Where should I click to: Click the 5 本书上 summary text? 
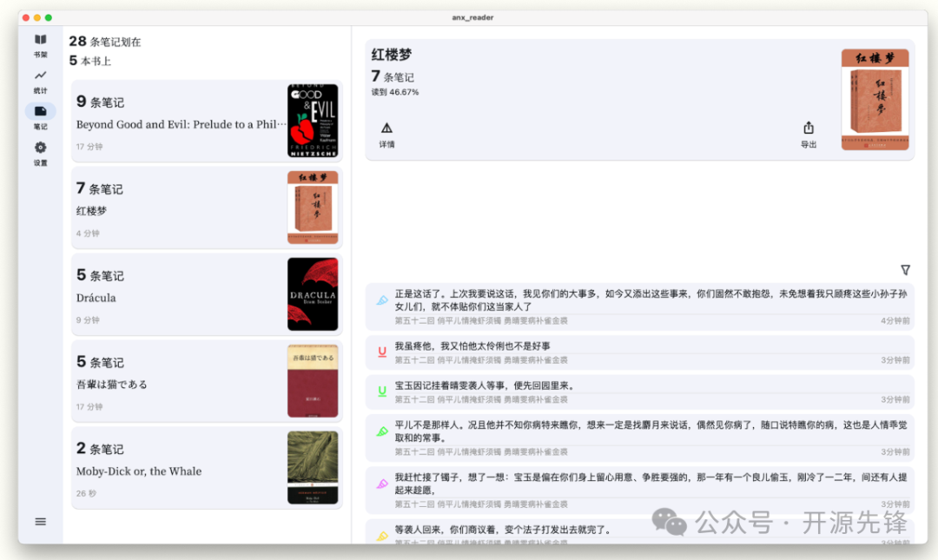pyautogui.click(x=89, y=61)
